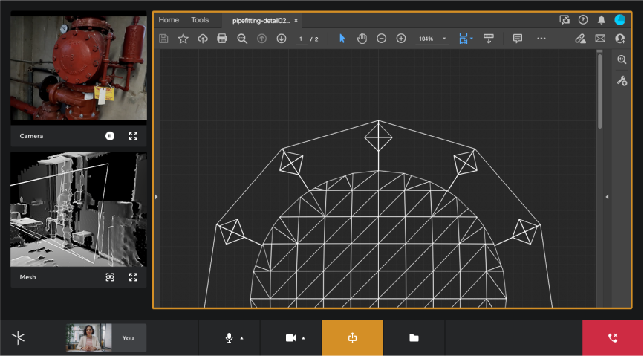Viewport: 644px width, 356px height.
Task: Print the document with the printer icon
Action: pos(222,39)
